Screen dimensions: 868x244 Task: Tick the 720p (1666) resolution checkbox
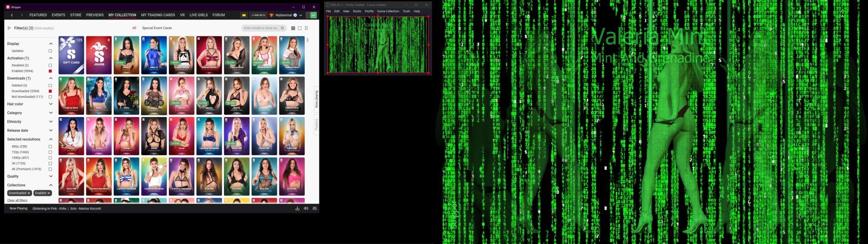pyautogui.click(x=50, y=152)
